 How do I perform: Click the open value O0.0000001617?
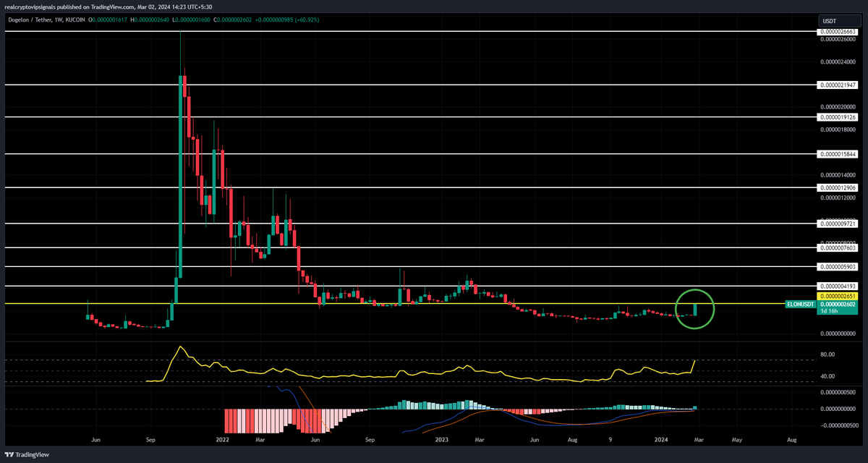coord(108,22)
